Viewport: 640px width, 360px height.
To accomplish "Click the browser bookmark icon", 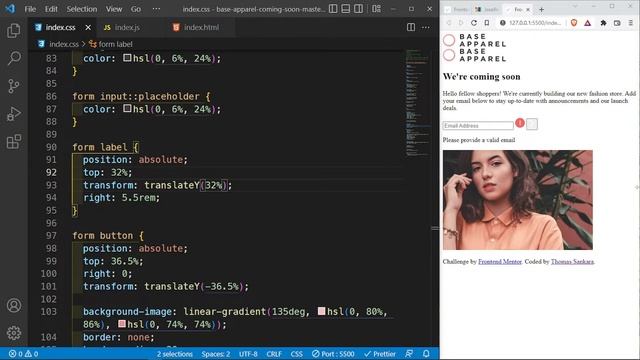I will click(487, 23).
